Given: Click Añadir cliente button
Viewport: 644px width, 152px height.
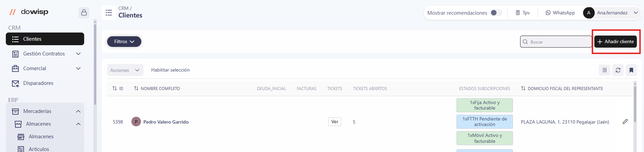Looking at the screenshot, I should 616,41.
